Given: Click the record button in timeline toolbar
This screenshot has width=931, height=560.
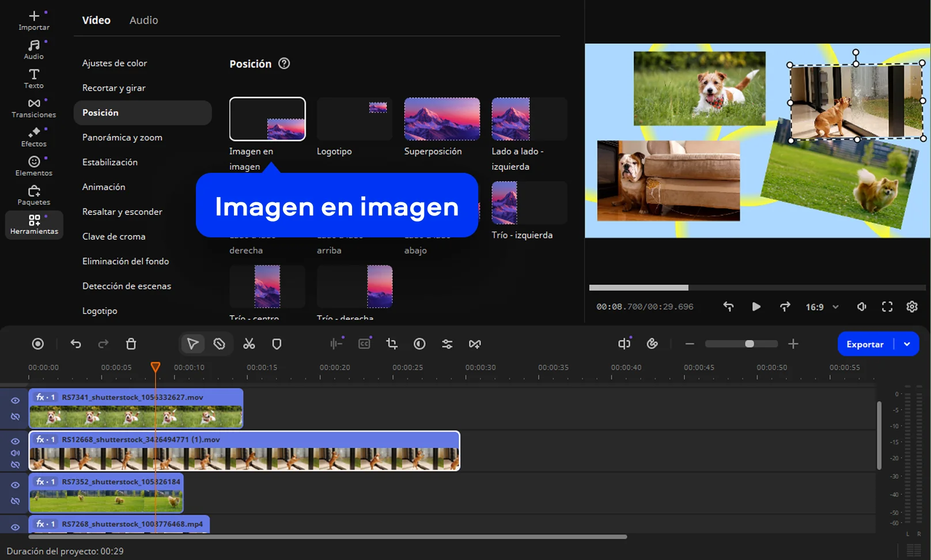Looking at the screenshot, I should (x=37, y=344).
